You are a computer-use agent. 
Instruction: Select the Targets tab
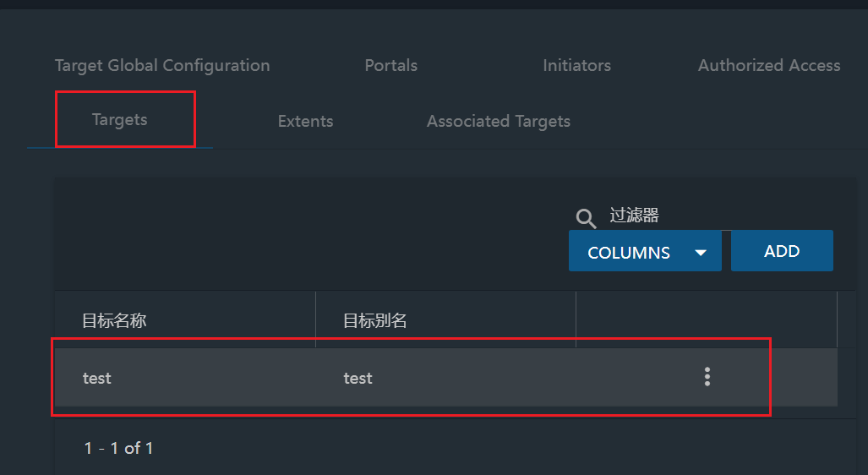[119, 119]
